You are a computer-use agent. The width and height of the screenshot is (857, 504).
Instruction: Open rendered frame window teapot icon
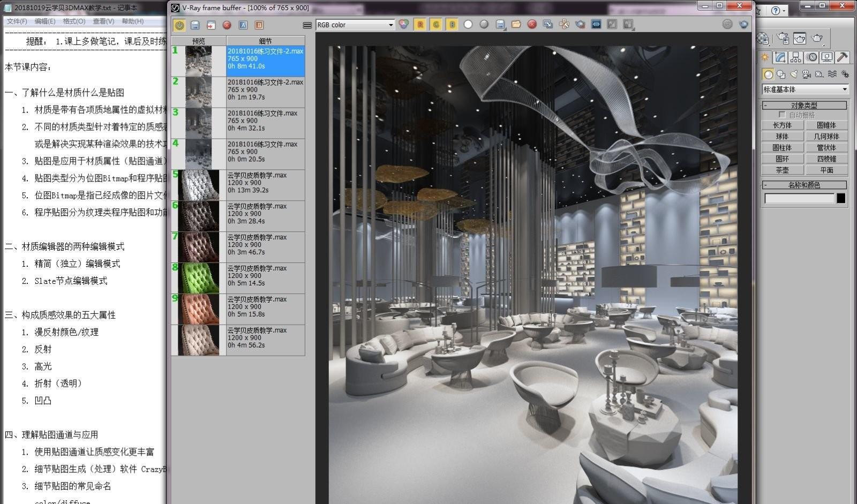(800, 38)
